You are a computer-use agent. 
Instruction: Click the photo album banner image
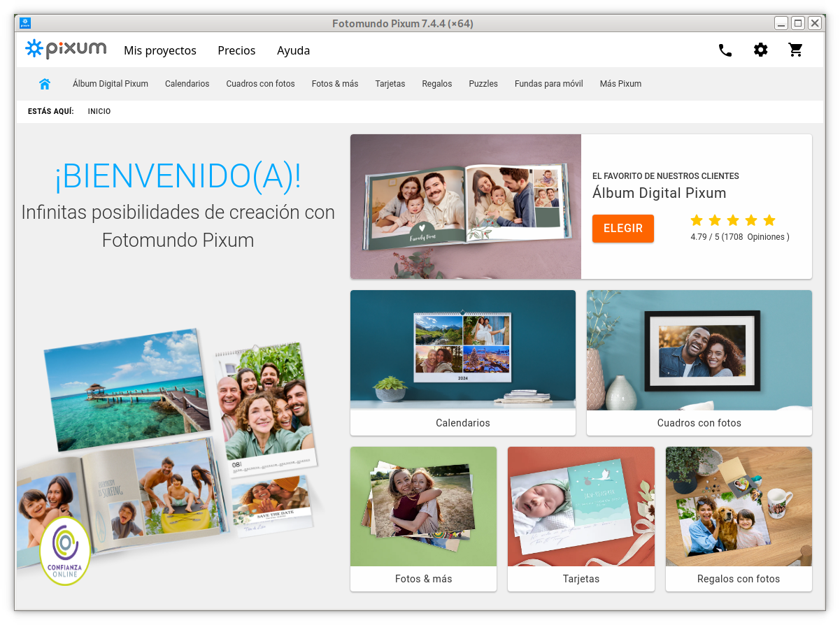[x=466, y=207]
